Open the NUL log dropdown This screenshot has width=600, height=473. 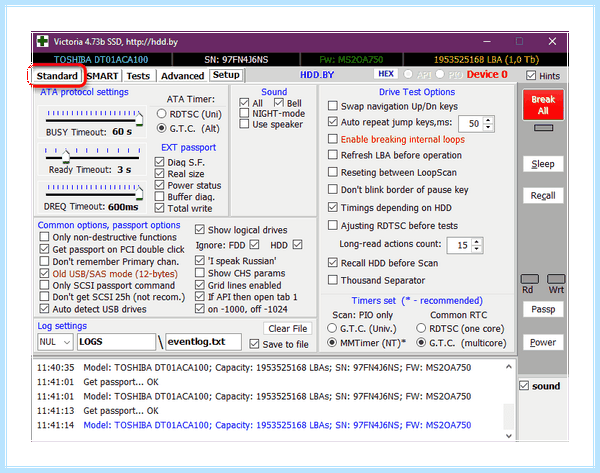click(55, 342)
